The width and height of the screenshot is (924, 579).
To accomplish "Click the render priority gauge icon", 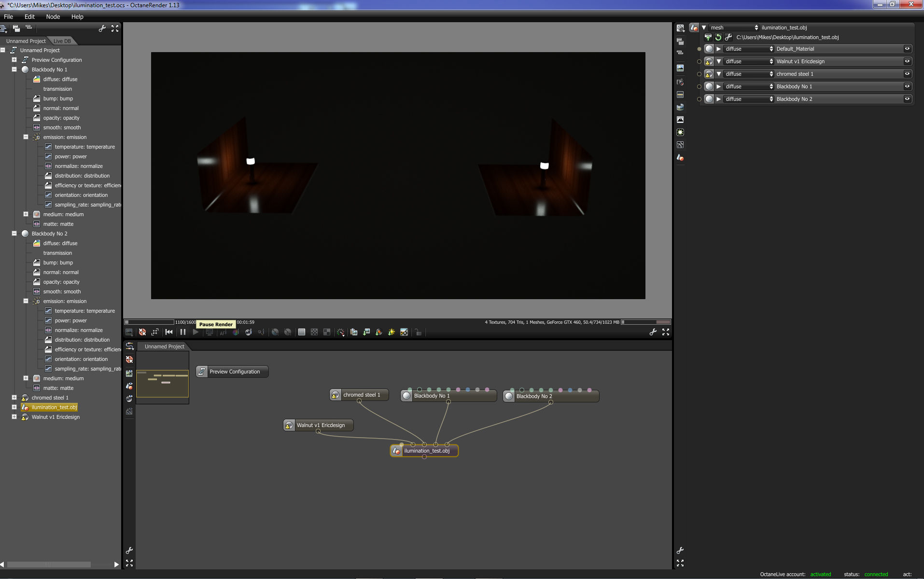I will pyautogui.click(x=340, y=332).
